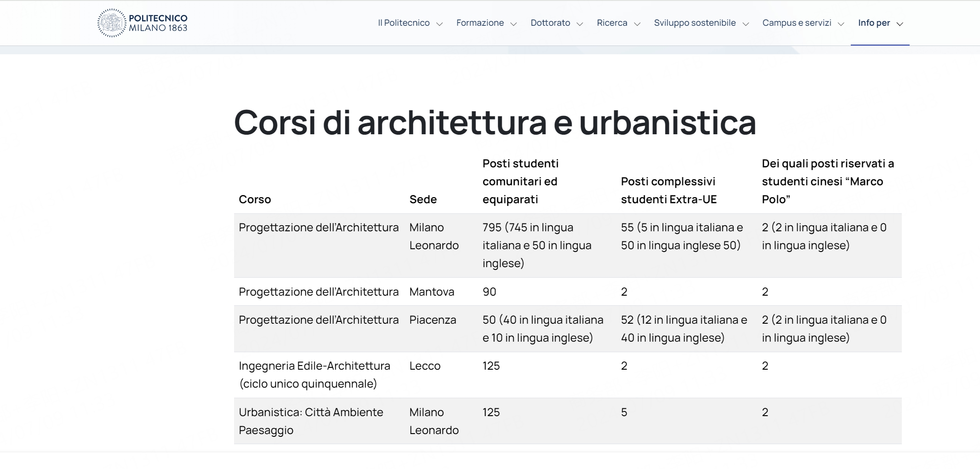Image resolution: width=980 pixels, height=469 pixels.
Task: Expand the Info per chevron
Action: coord(900,24)
